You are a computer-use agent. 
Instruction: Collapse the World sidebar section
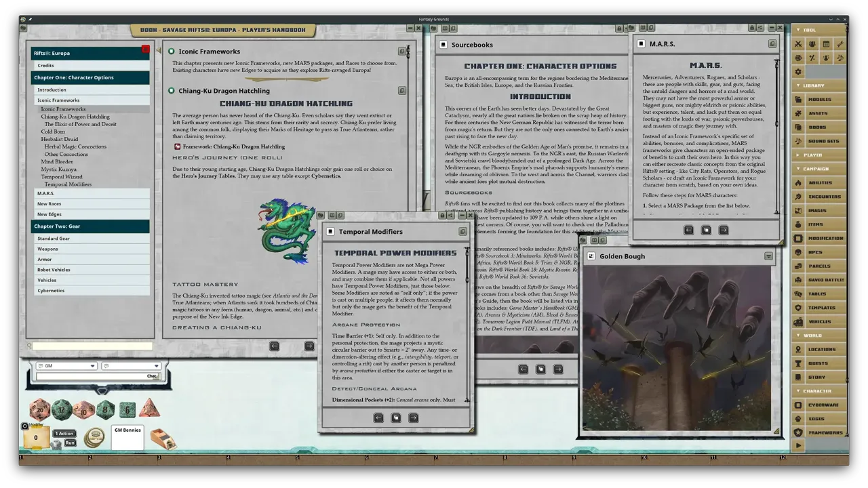pos(818,335)
